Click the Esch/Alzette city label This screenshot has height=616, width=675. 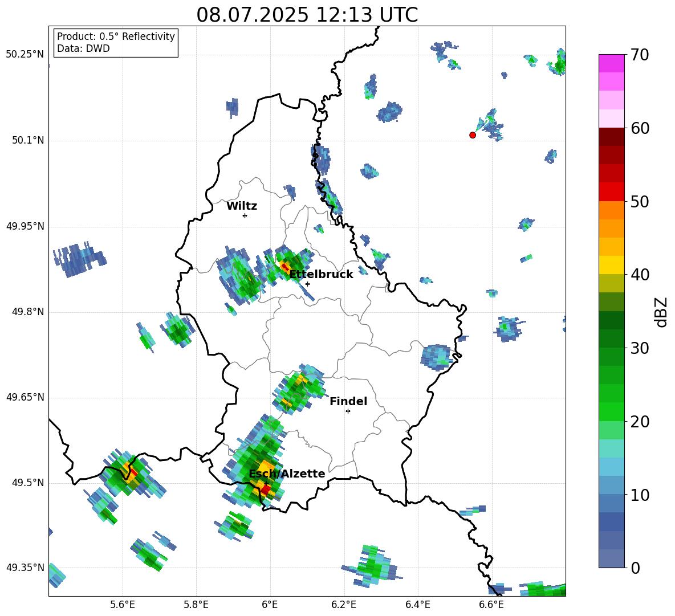point(287,474)
